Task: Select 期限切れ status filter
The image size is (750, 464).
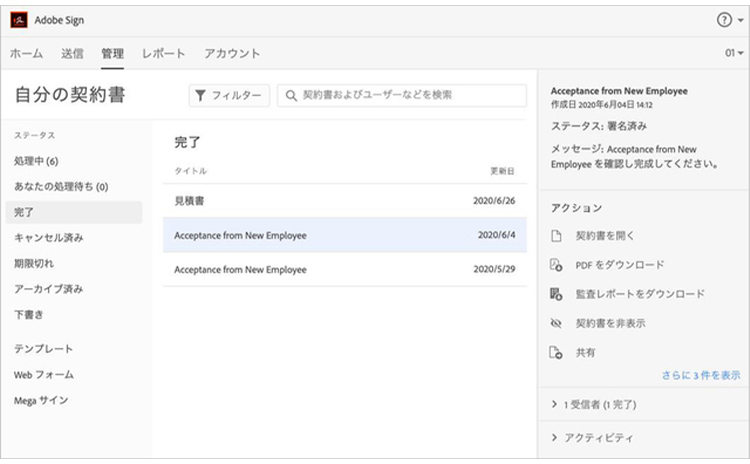Action: coord(33,264)
